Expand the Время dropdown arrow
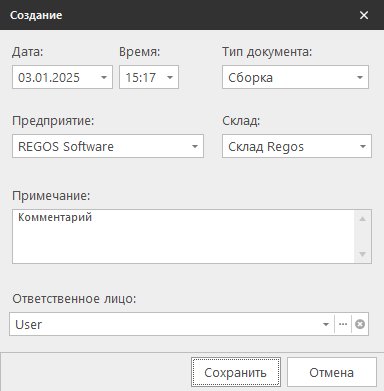 [x=170, y=77]
